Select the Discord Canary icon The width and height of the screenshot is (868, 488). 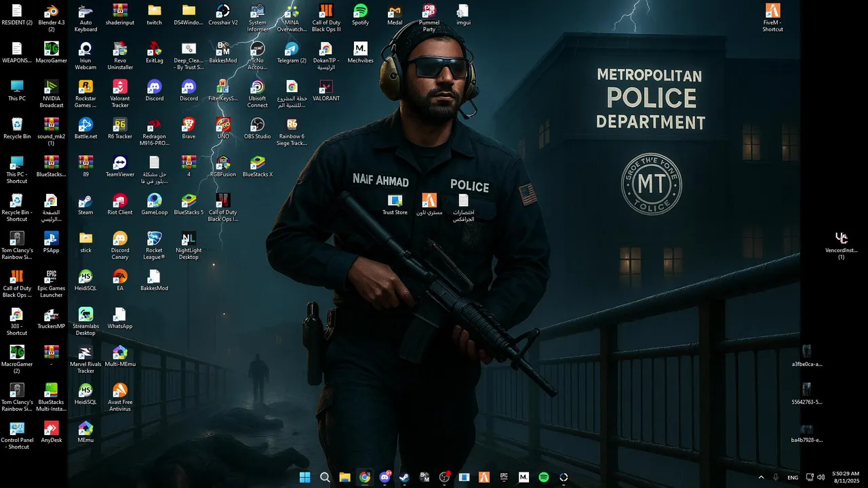[120, 246]
